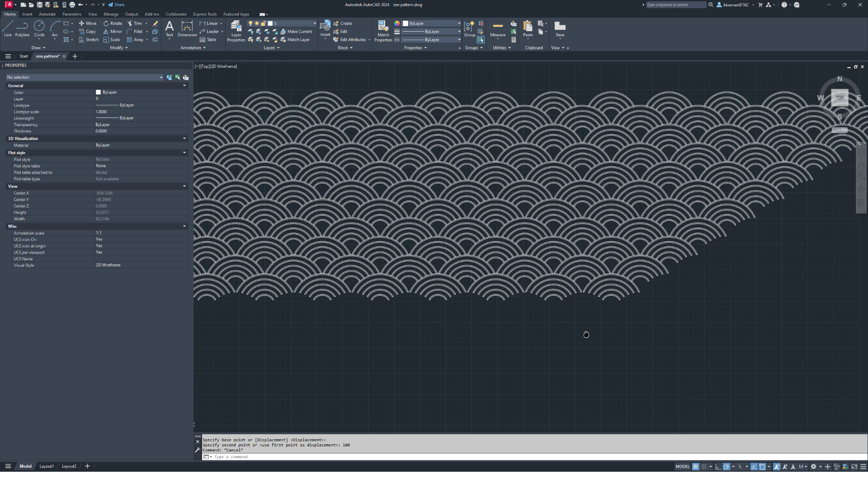Select the Mirror tool
This screenshot has height=488, width=868.
tap(113, 32)
